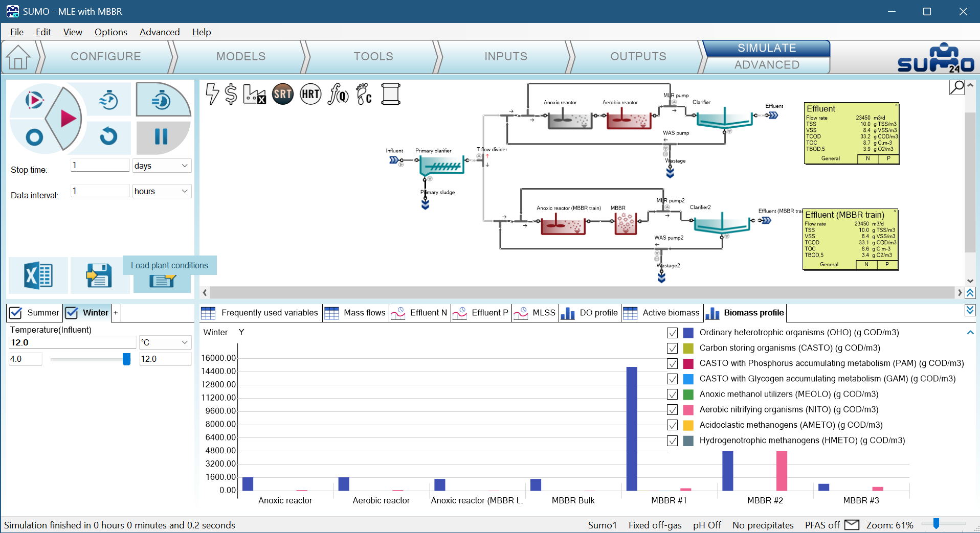The image size is (980, 533).
Task: Toggle the Aerobic nitrifying organisms checkbox
Action: pos(672,410)
